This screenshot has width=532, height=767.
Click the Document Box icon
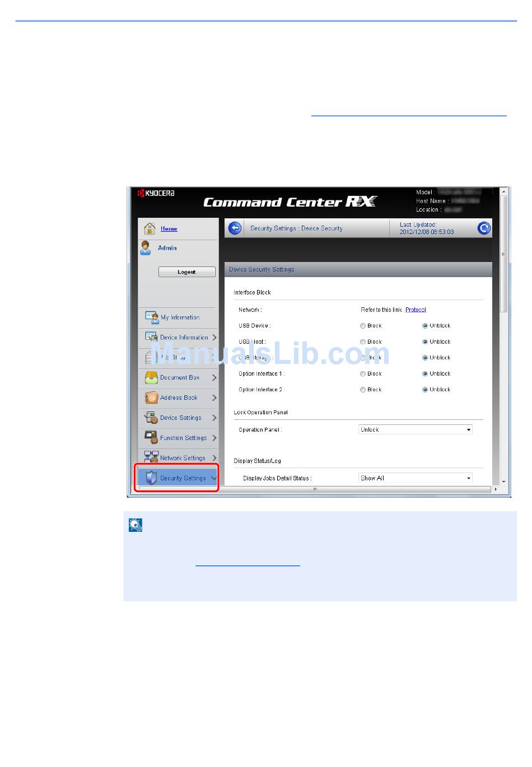[x=151, y=377]
